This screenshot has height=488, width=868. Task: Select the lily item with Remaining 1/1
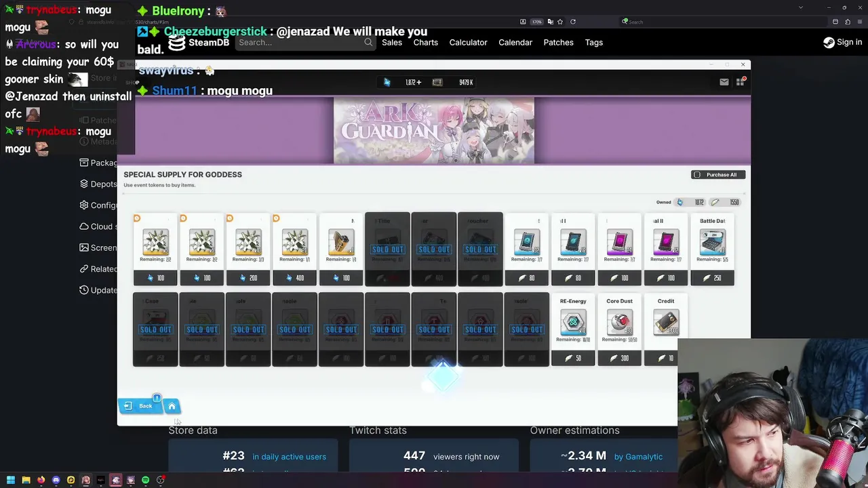[294, 242]
